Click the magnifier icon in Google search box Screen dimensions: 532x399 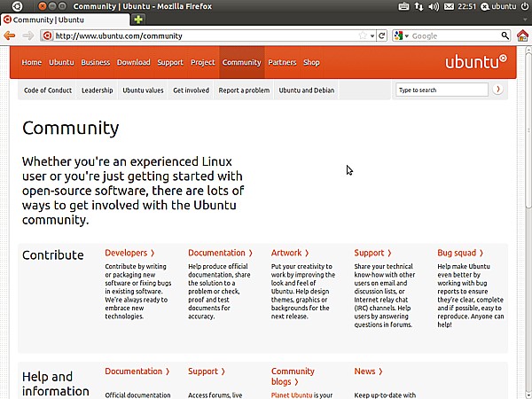505,35
